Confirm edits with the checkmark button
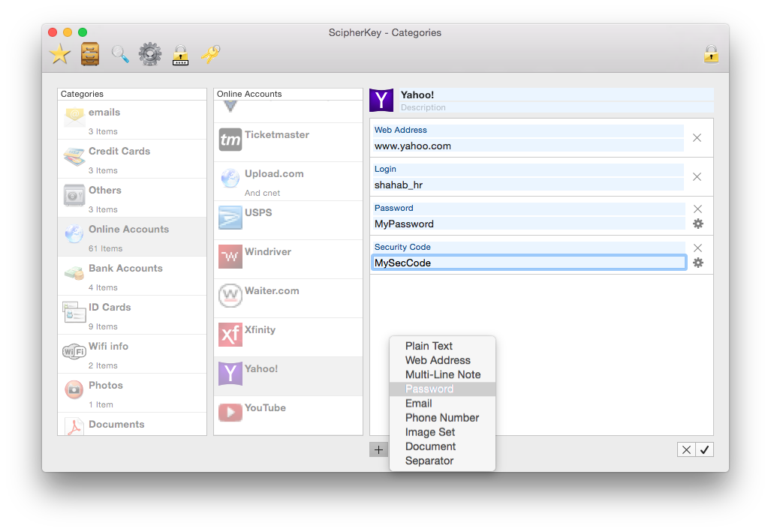Screen dimensions: 771x532 [x=704, y=449]
